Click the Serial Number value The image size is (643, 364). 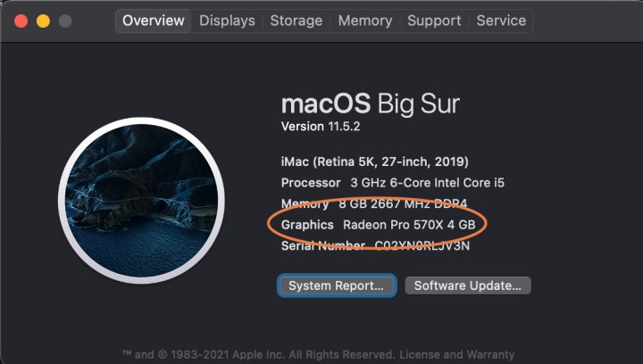tap(422, 245)
